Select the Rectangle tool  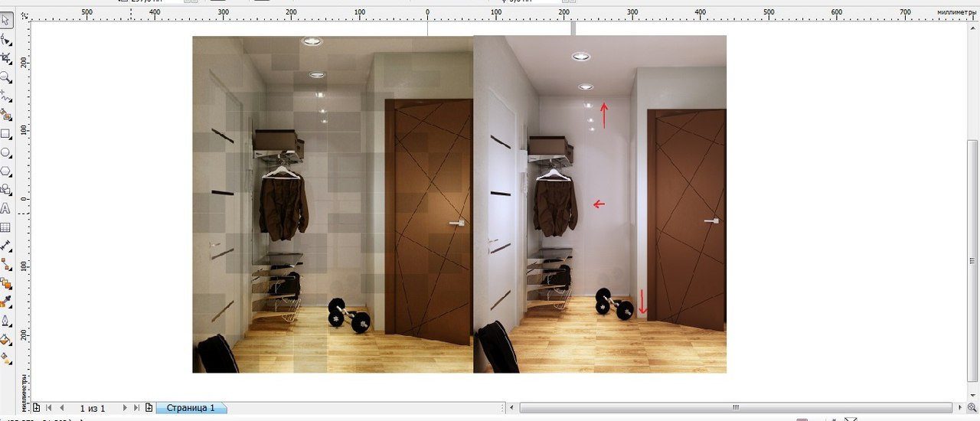6,134
